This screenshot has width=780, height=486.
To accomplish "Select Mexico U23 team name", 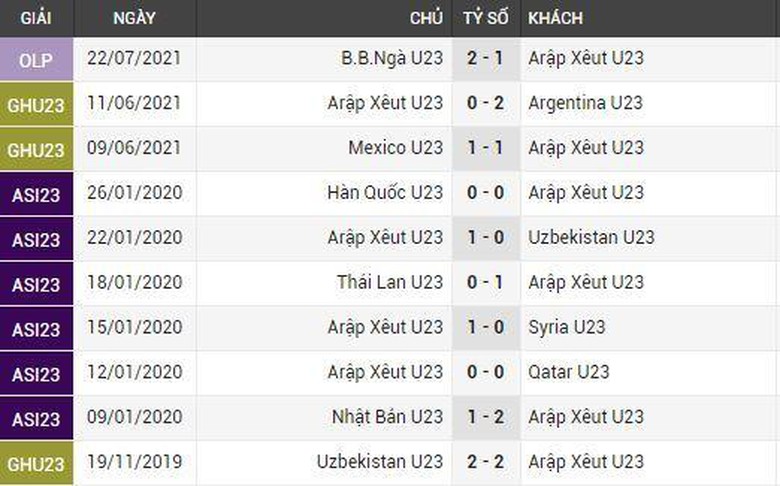I will click(395, 148).
